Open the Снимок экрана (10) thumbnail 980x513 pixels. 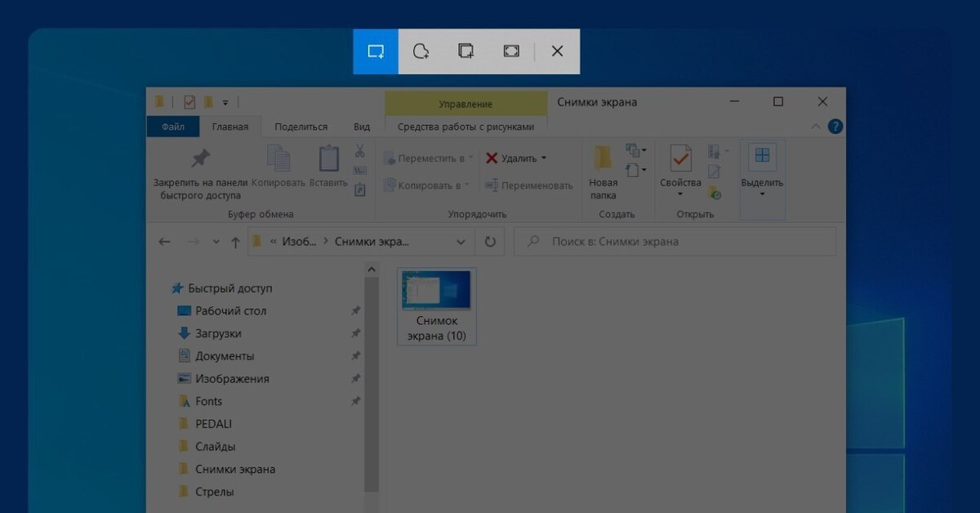click(437, 307)
